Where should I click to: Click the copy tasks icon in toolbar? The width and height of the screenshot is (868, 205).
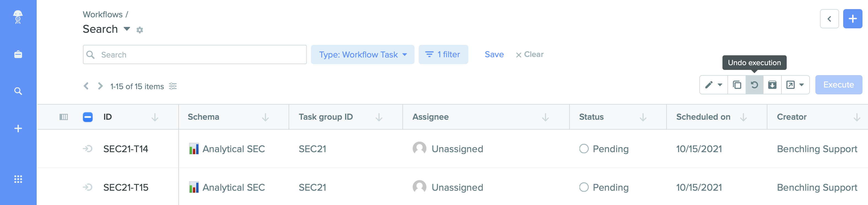click(737, 85)
